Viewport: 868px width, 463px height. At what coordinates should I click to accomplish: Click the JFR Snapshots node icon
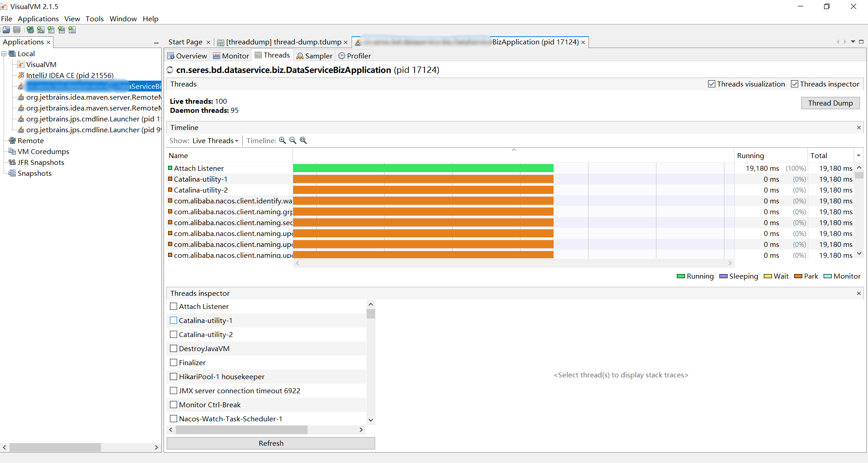pyautogui.click(x=12, y=162)
